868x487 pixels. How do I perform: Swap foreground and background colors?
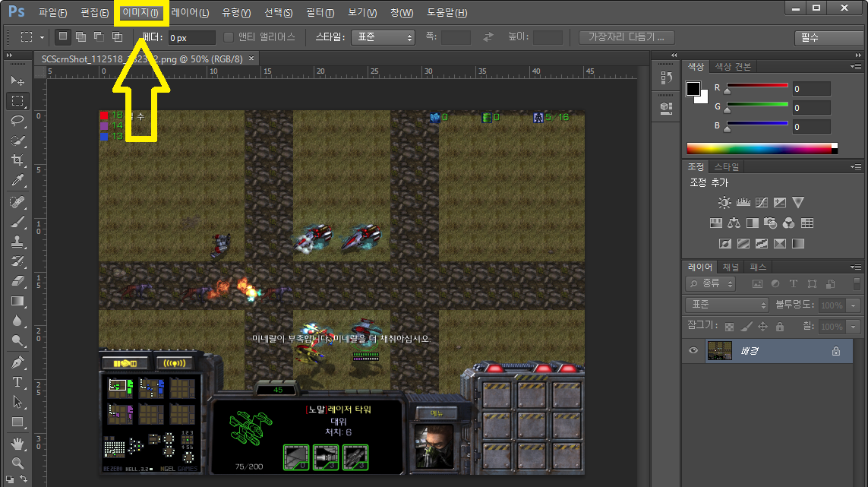point(24,478)
